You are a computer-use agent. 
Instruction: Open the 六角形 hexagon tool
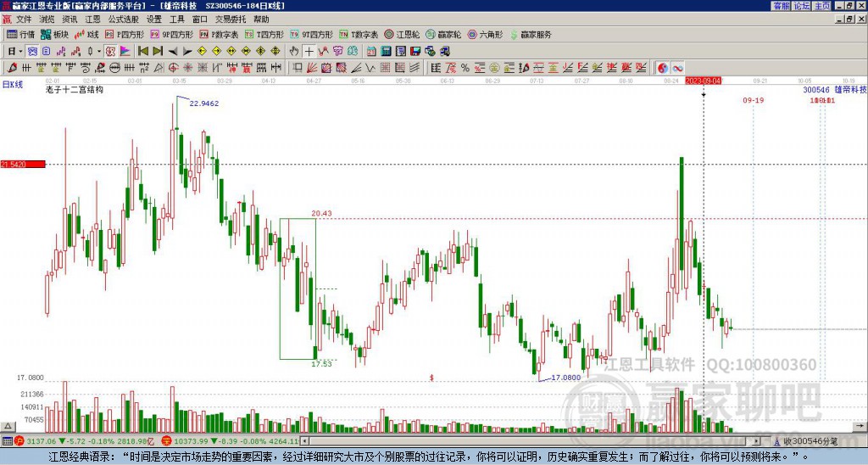click(485, 35)
